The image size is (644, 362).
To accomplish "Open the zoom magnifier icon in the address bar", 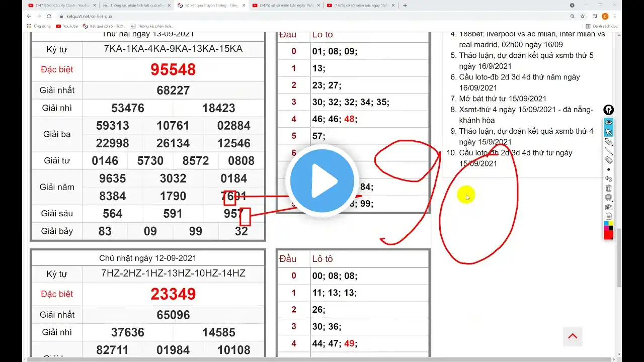I will pyautogui.click(x=573, y=16).
